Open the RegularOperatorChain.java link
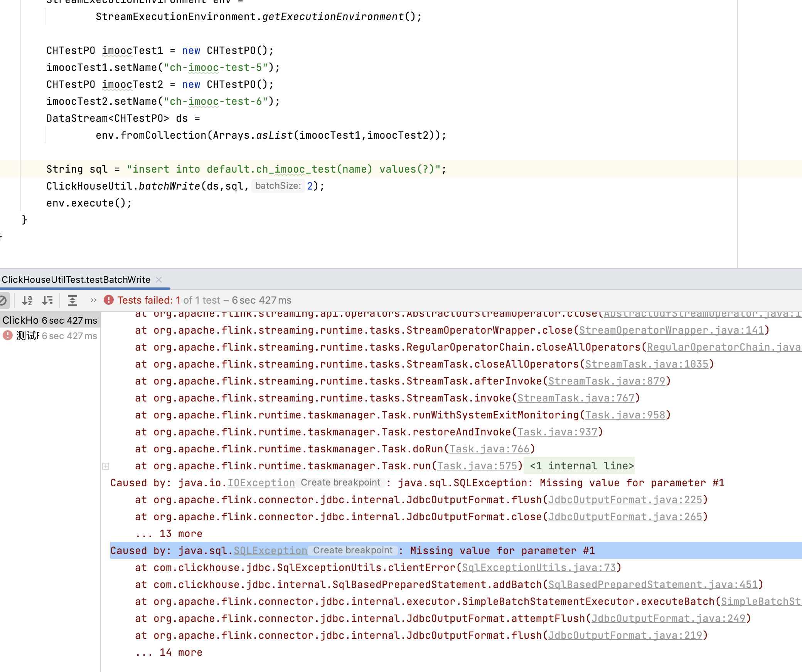The width and height of the screenshot is (802, 672). point(724,347)
